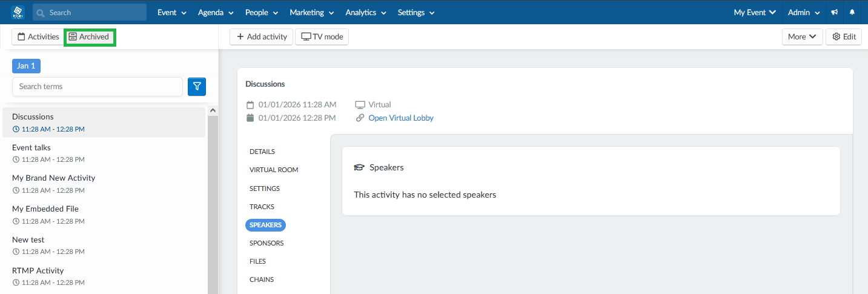Screen dimensions: 868x294
Task: Click the graduation cap Speakers icon
Action: 359,167
